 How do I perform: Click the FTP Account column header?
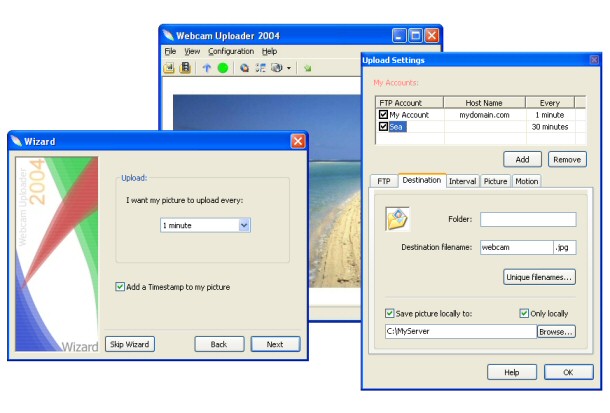click(x=409, y=103)
